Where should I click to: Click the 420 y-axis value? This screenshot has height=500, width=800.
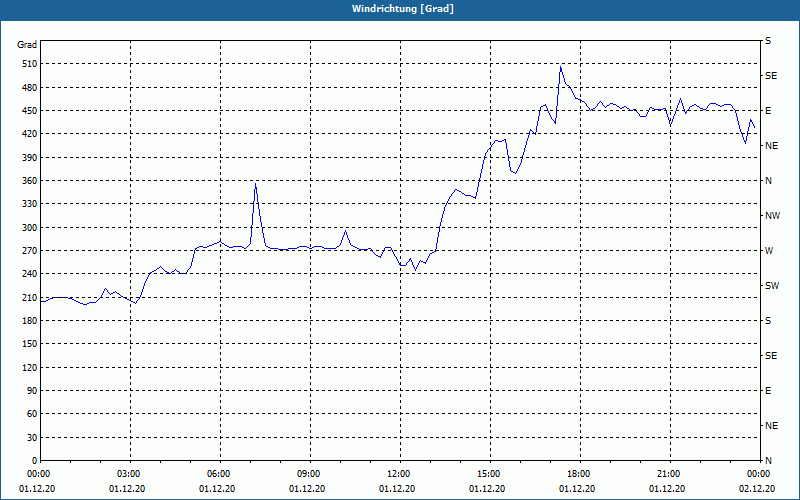30,134
